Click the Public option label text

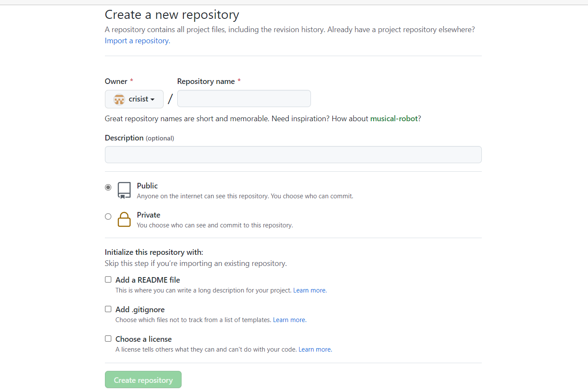(x=147, y=186)
